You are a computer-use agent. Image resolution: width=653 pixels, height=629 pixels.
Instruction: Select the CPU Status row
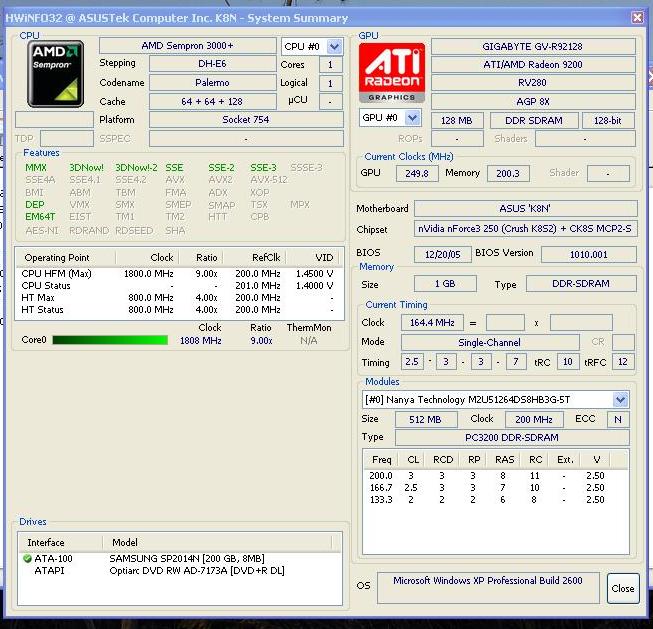pos(178,286)
